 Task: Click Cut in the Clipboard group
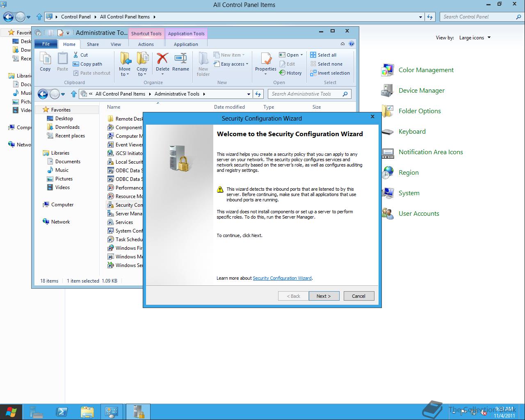coord(80,55)
